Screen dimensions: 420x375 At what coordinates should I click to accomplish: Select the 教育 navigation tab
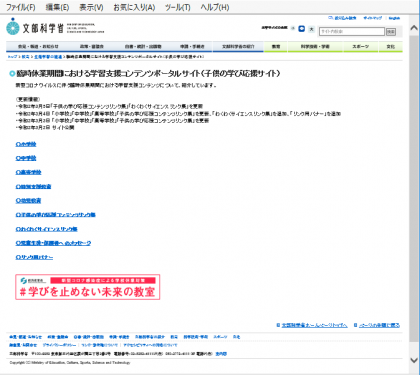[276, 47]
